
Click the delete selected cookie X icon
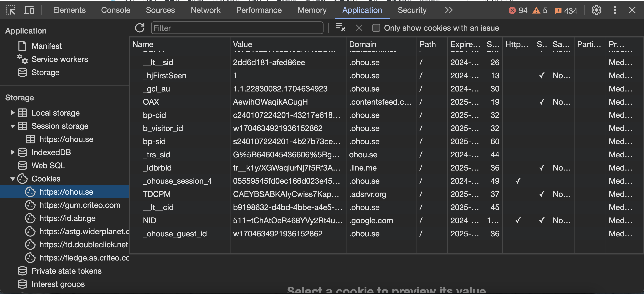pos(359,28)
